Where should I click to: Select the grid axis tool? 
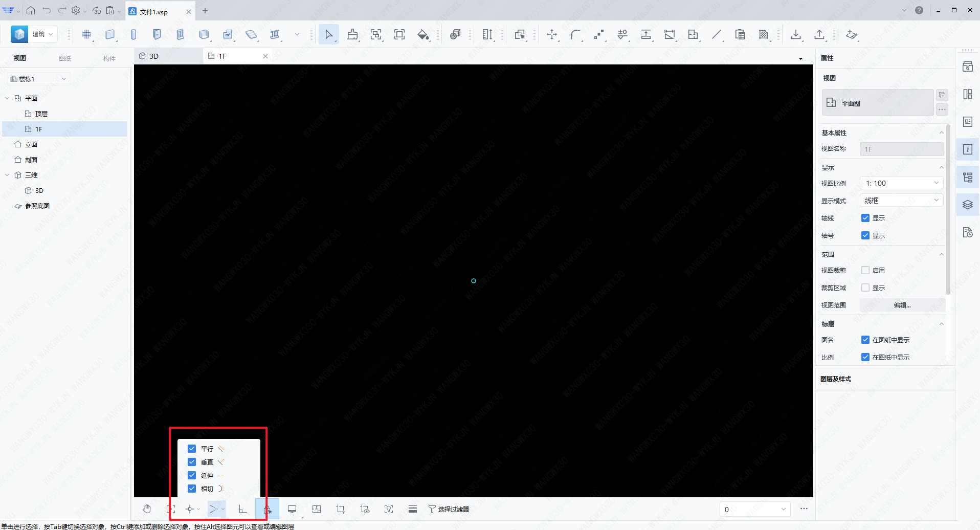click(x=86, y=34)
